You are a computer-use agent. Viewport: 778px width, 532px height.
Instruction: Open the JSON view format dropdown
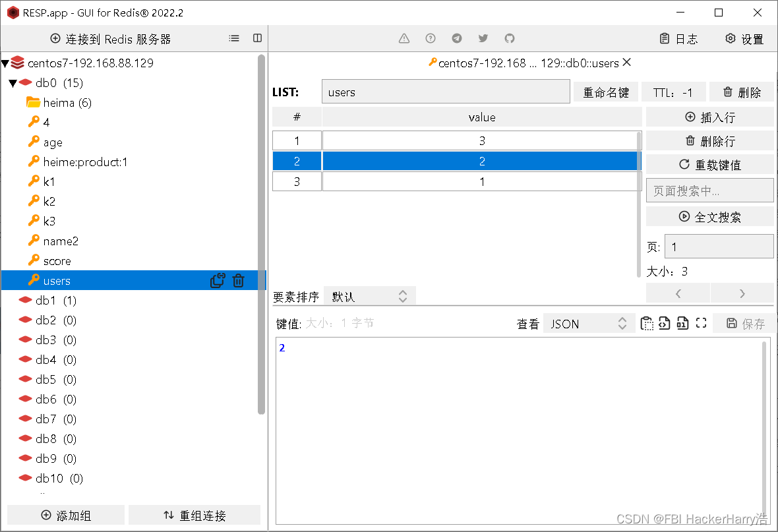point(587,323)
